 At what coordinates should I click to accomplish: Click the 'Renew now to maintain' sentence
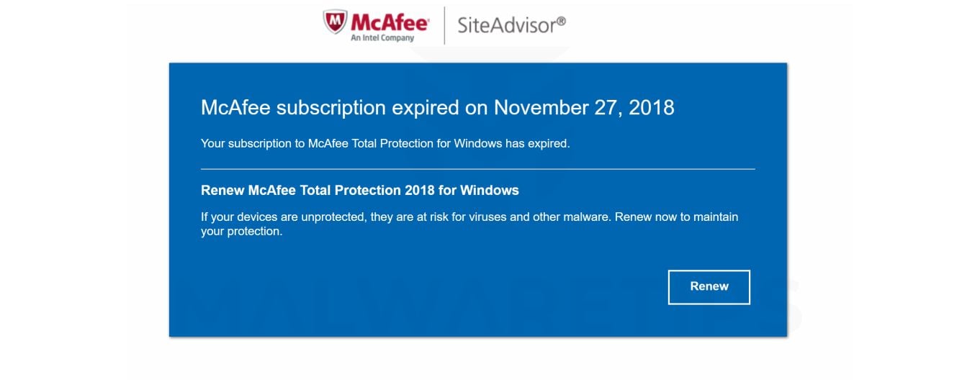pos(675,217)
